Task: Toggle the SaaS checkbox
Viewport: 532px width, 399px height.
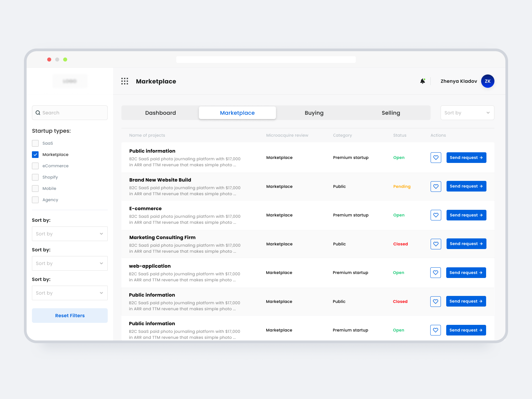Action: (x=35, y=143)
